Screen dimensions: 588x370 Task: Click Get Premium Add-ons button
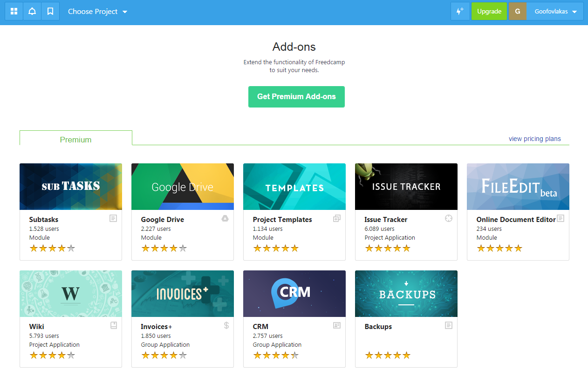coord(296,97)
